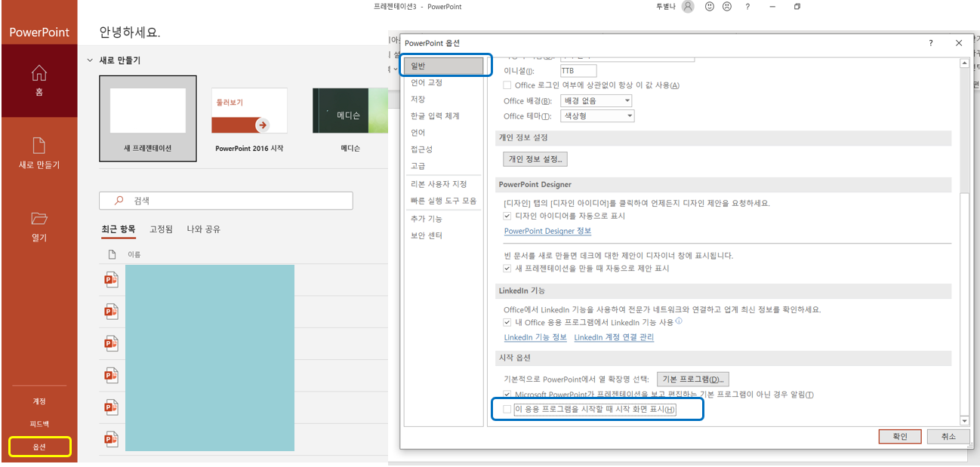Image resolution: width=980 pixels, height=467 pixels.
Task: Click 옵션 in the sidebar
Action: 39,447
